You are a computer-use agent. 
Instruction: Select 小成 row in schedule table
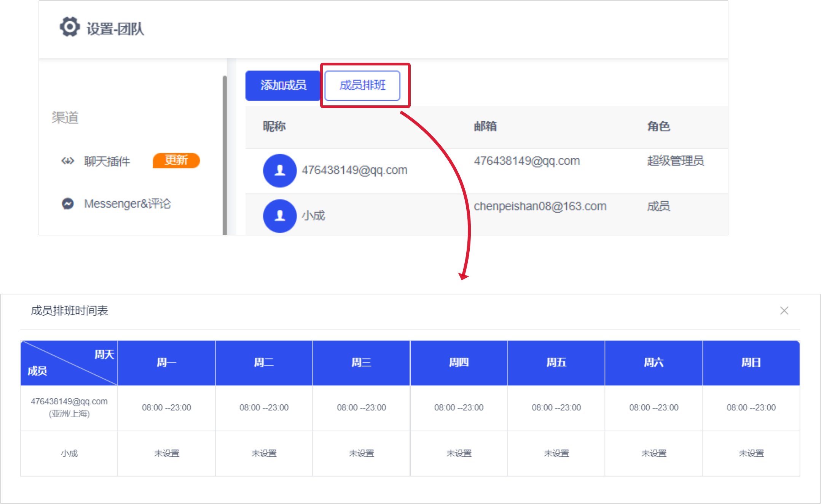point(69,453)
